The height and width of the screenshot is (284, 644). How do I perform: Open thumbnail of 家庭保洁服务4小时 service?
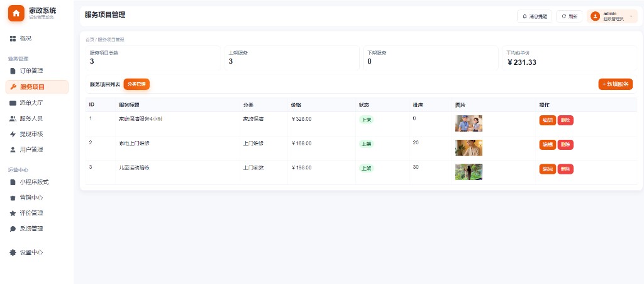469,123
